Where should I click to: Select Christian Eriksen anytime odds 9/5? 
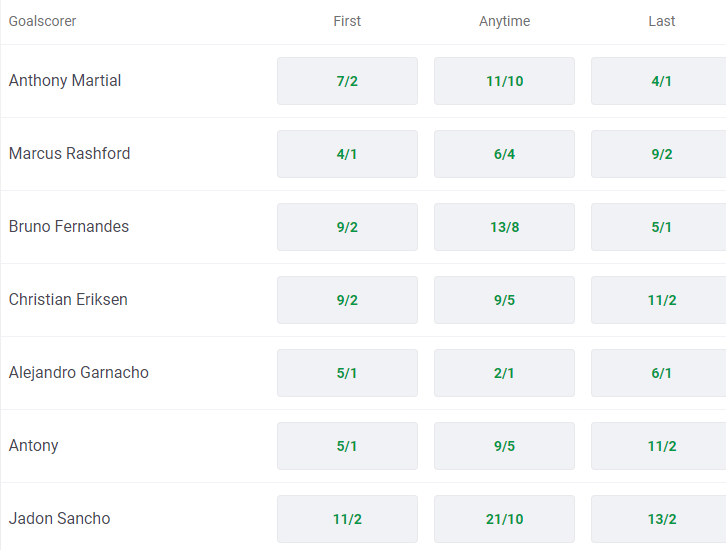(x=504, y=300)
